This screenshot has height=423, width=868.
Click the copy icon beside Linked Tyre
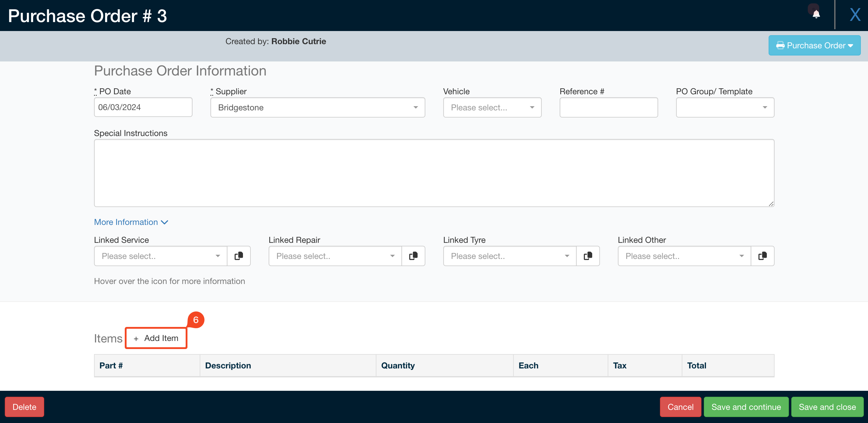588,256
